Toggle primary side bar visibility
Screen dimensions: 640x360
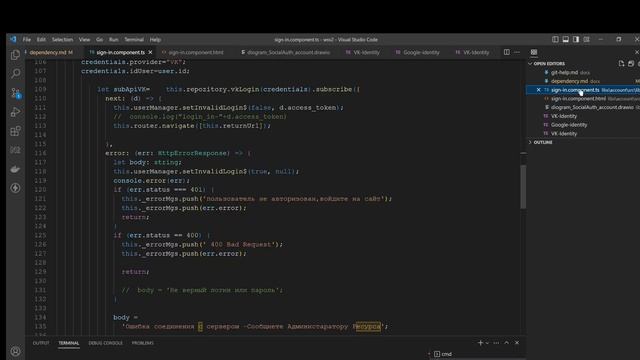tap(555, 39)
